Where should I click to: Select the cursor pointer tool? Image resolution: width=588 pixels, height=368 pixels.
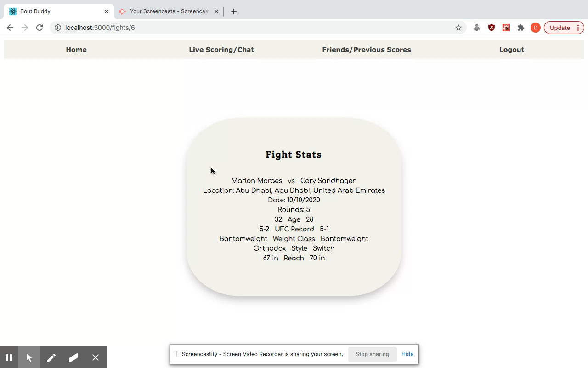point(29,357)
